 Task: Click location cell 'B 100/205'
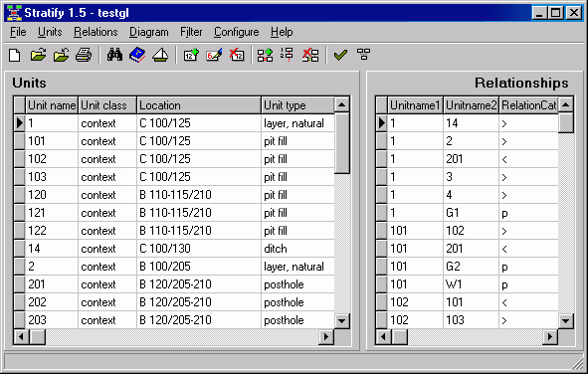click(199, 267)
